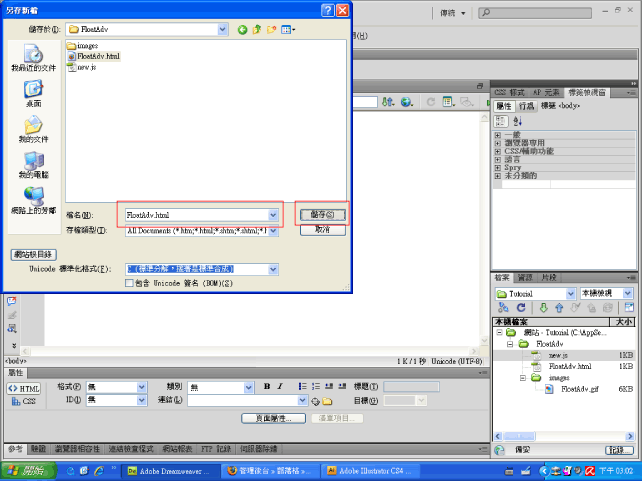Viewport: 642px width, 481px height.
Task: Click the Back arrow in the save dialog
Action: tap(242, 29)
